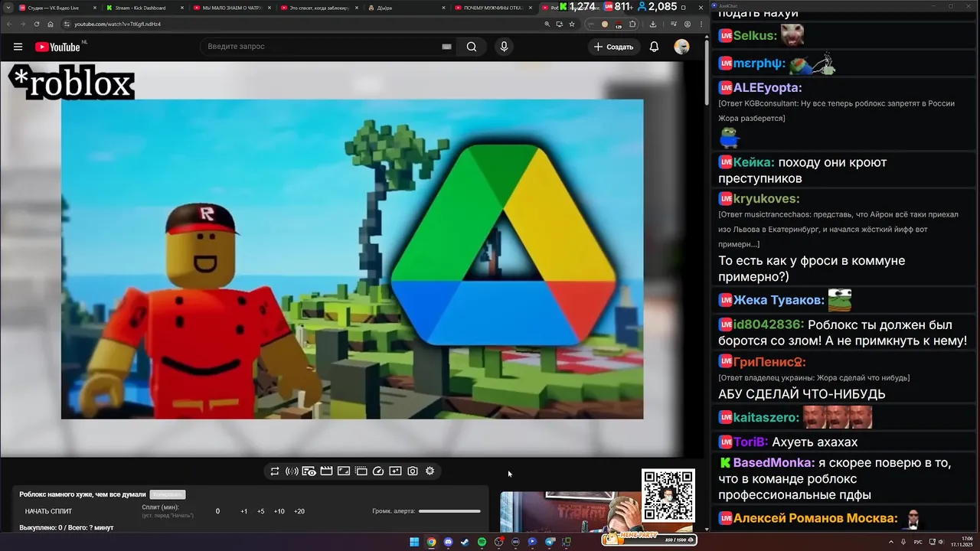Click the Roblox video player frame

(x=352, y=259)
